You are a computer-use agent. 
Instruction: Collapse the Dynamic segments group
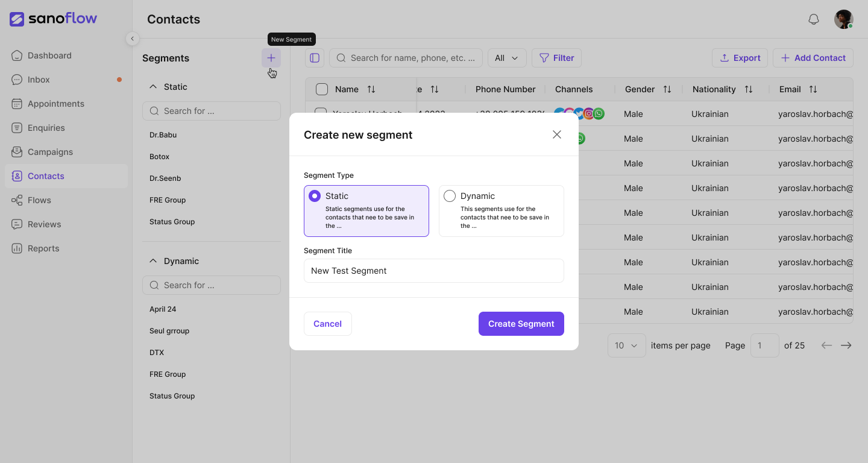153,261
